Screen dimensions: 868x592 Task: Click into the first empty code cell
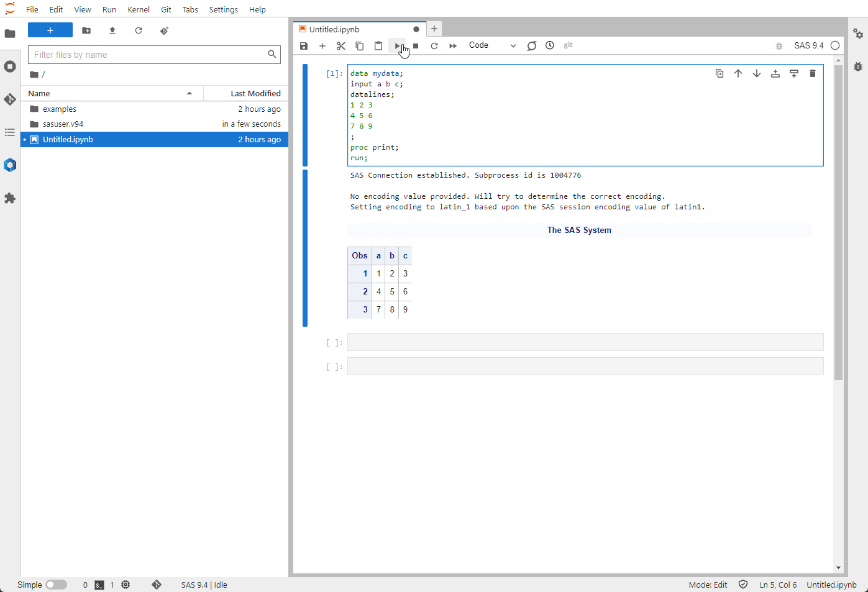585,342
